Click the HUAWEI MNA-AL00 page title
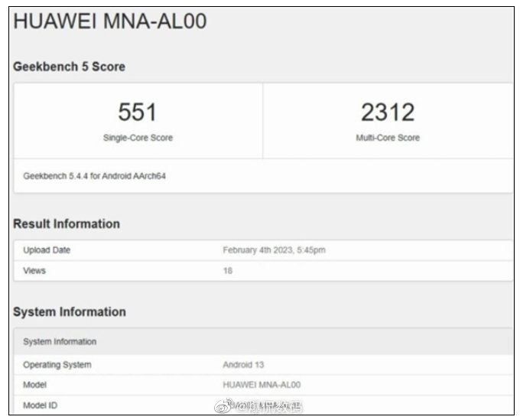The height and width of the screenshot is (420, 520). point(110,21)
